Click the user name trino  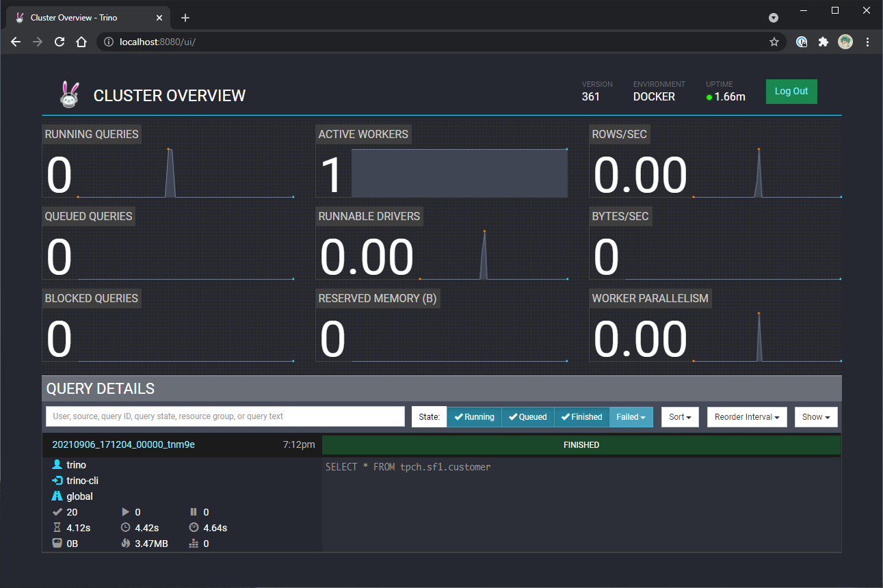(x=77, y=465)
